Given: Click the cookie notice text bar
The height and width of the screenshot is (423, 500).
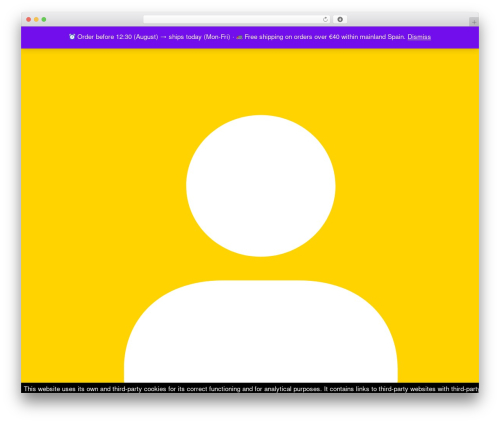Looking at the screenshot, I should pyautogui.click(x=250, y=388).
